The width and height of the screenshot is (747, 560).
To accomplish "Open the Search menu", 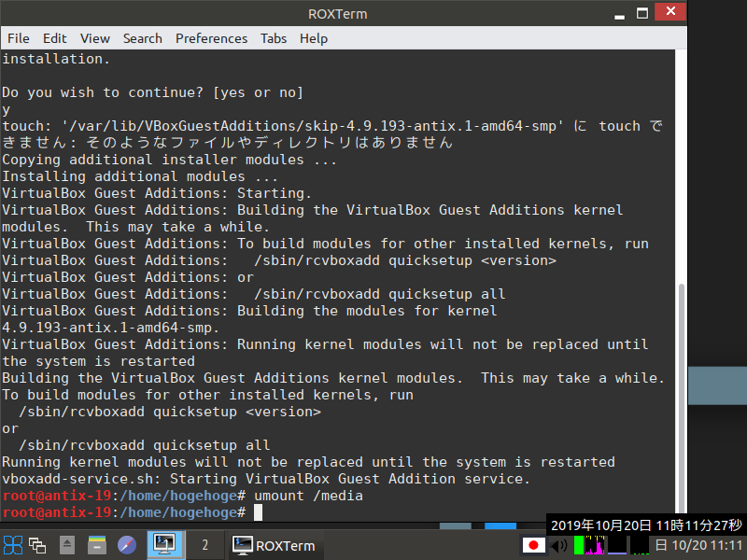I will coord(143,38).
